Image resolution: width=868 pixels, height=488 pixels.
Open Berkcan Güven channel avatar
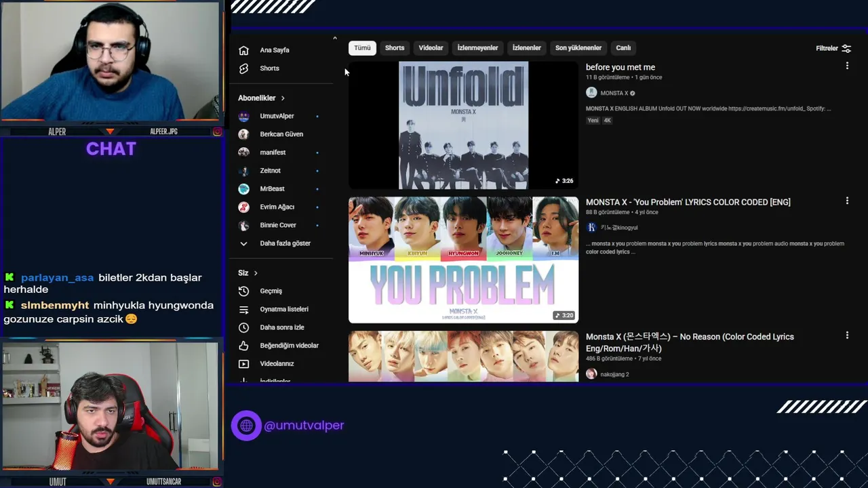point(244,134)
